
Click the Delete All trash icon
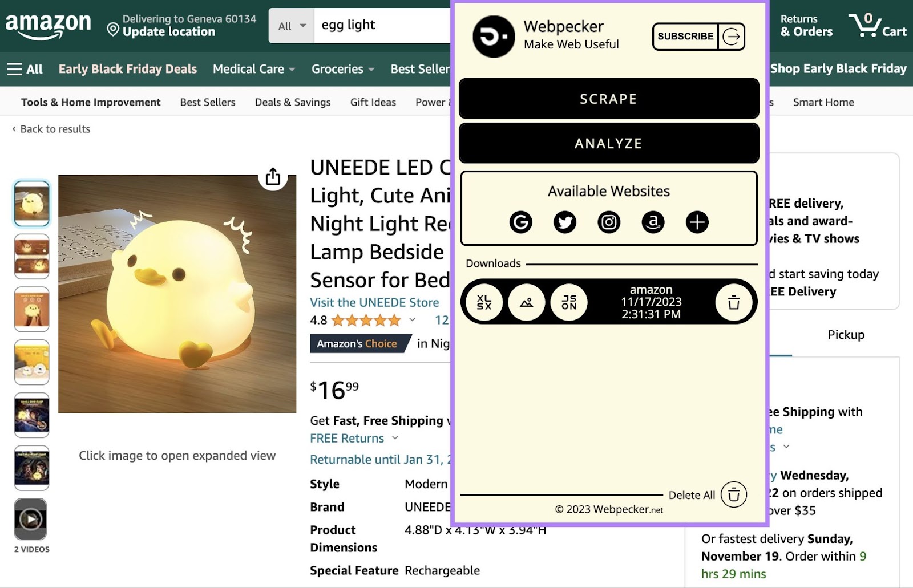point(734,495)
